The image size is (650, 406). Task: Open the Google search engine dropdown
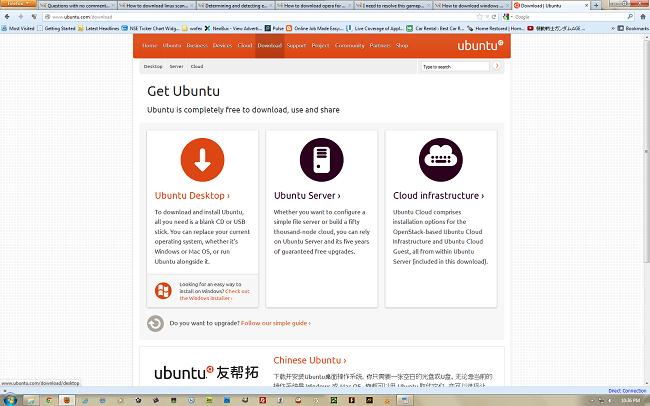[508, 17]
